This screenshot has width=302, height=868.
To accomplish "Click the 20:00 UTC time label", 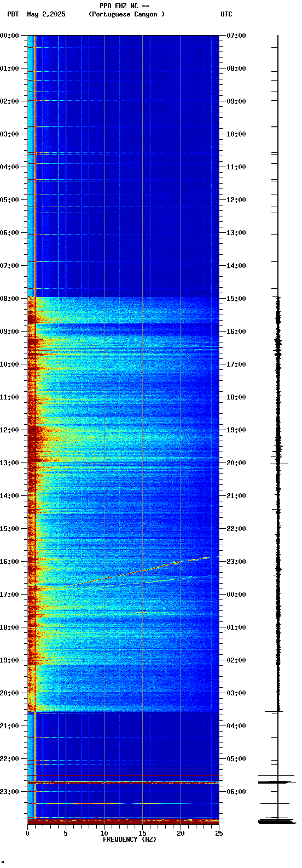I will point(236,463).
